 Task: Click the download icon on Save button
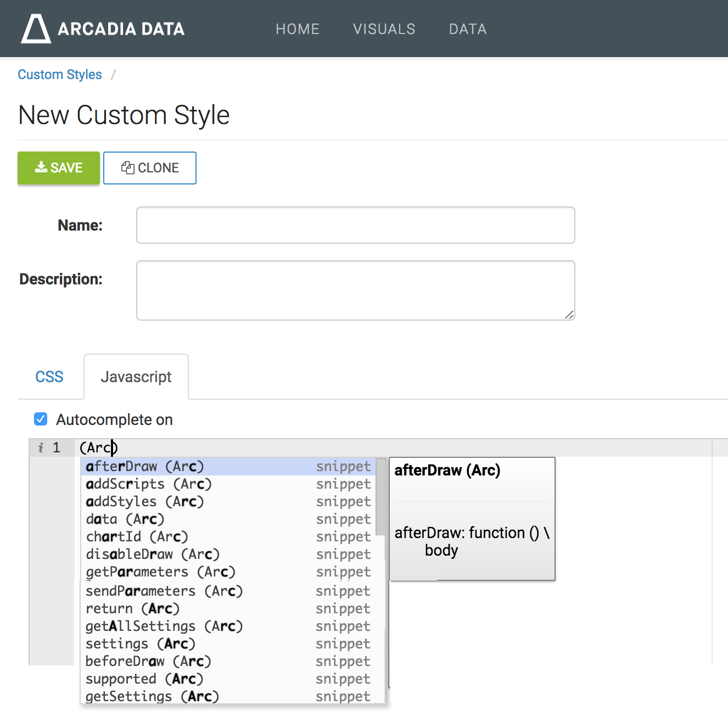coord(41,167)
